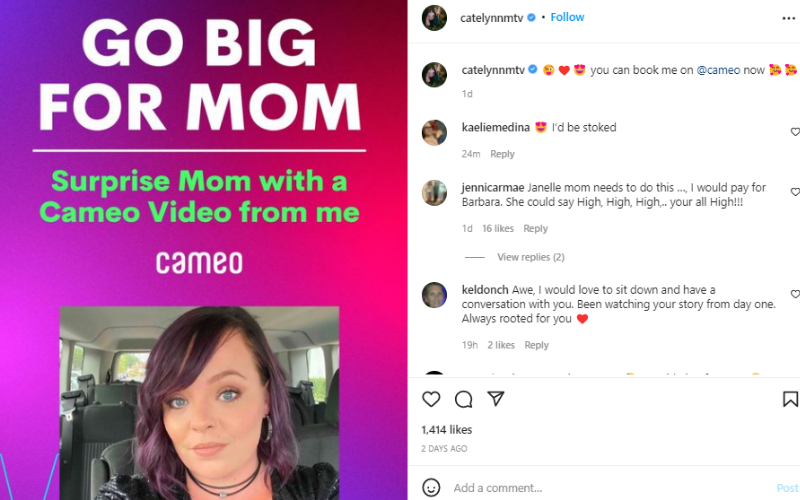This screenshot has width=800, height=500.
Task: Like keldonch's comment
Action: (x=795, y=294)
